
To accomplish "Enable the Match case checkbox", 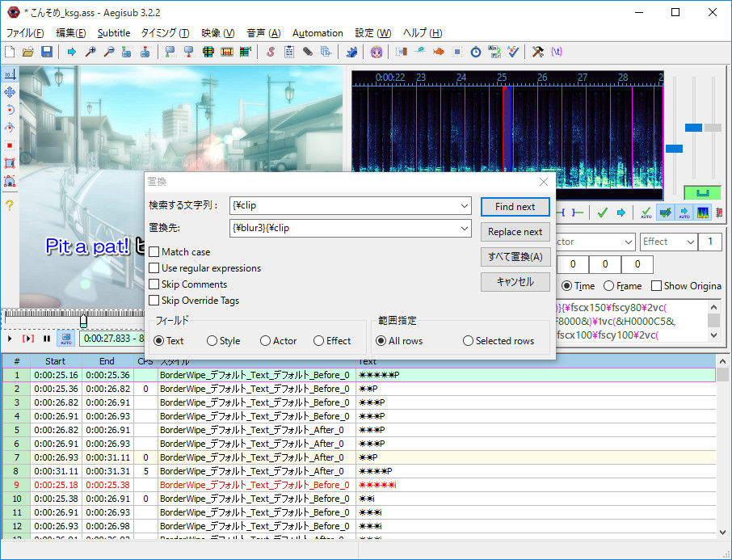I will click(x=154, y=252).
